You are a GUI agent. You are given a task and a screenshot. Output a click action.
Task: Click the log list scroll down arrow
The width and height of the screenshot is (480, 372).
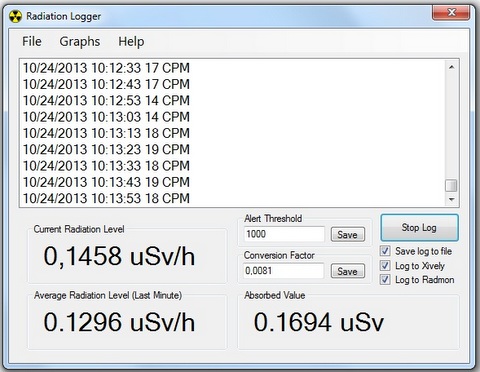(451, 199)
